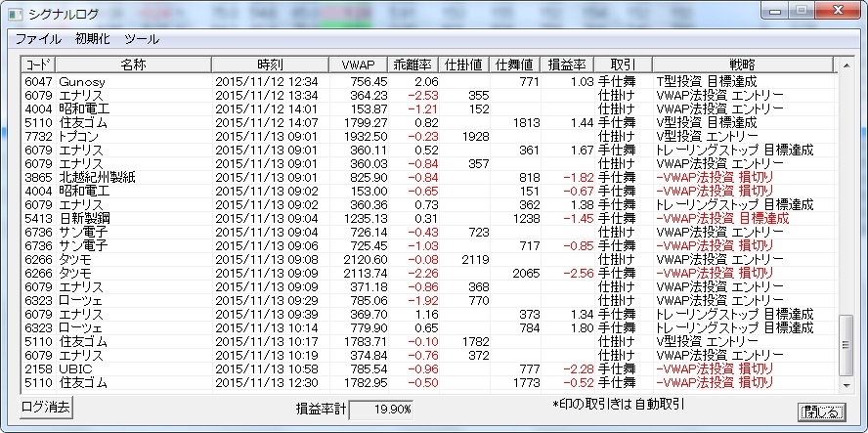Image resolution: width=868 pixels, height=433 pixels.
Task: Click T型投資 目標達成 strategy cell
Action: click(707, 82)
